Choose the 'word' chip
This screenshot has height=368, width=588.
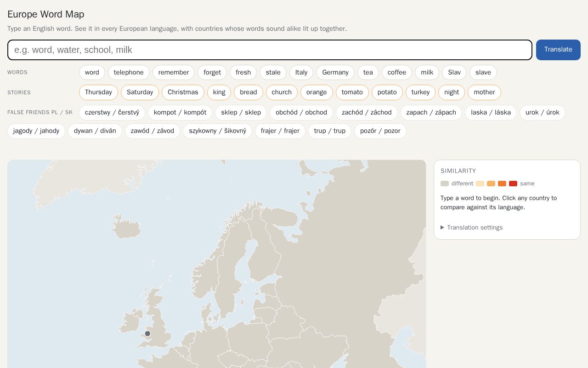[92, 72]
